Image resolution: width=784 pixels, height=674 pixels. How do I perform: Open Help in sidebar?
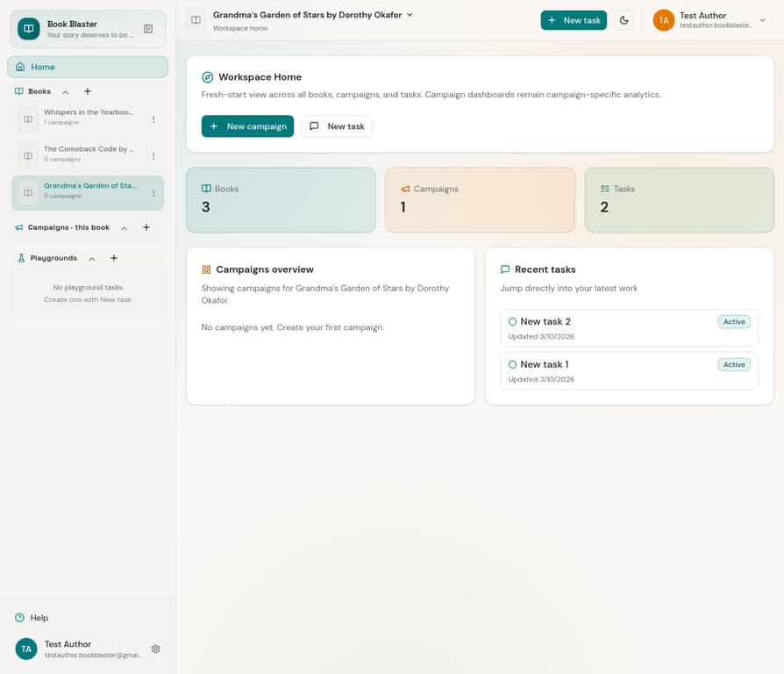tap(39, 618)
